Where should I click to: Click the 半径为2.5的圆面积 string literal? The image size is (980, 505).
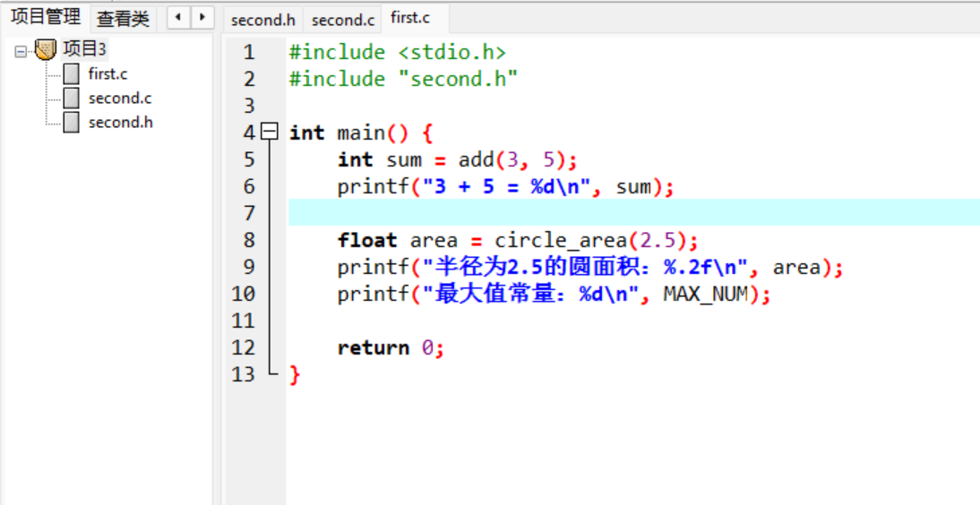pos(585,267)
